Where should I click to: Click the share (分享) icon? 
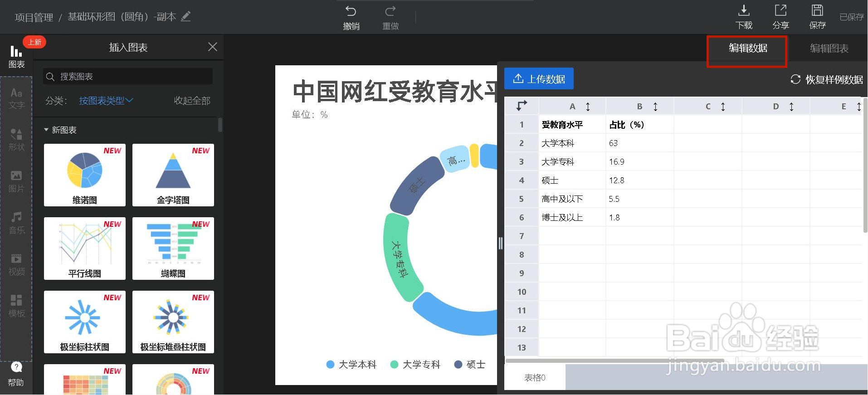coord(780,10)
